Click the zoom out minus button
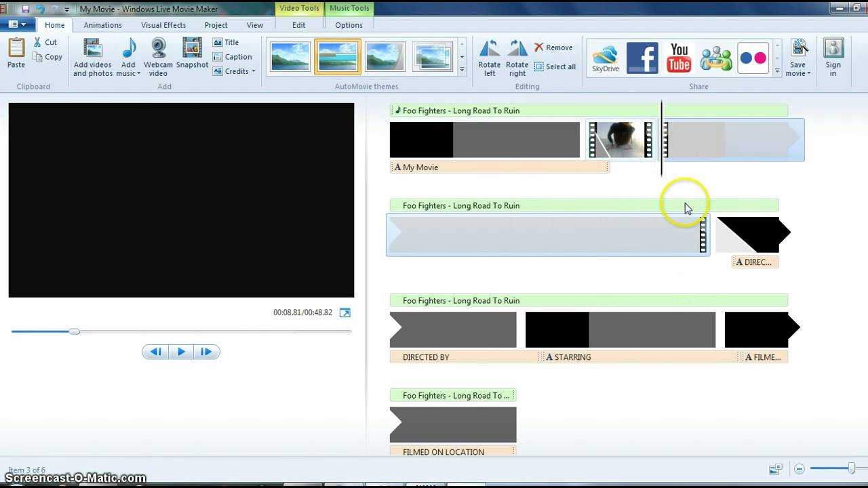Screen dimensions: 868x488 tap(800, 469)
